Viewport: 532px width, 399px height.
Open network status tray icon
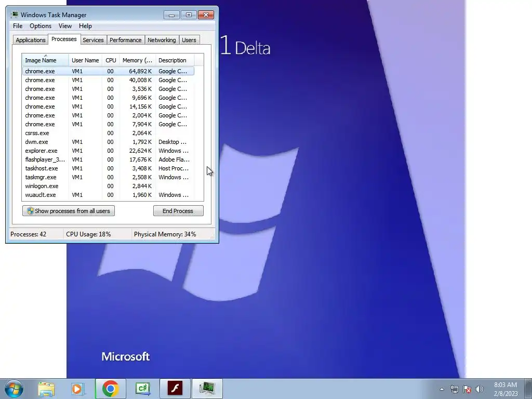454,389
